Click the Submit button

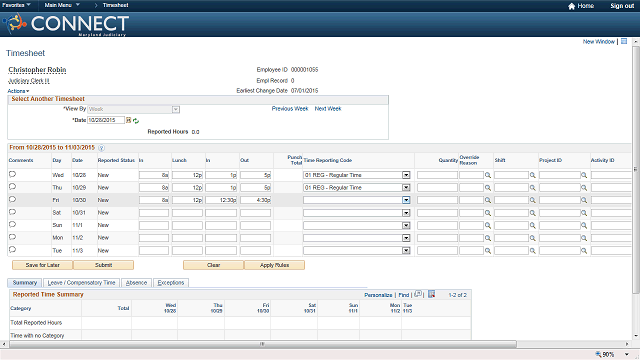tap(103, 265)
